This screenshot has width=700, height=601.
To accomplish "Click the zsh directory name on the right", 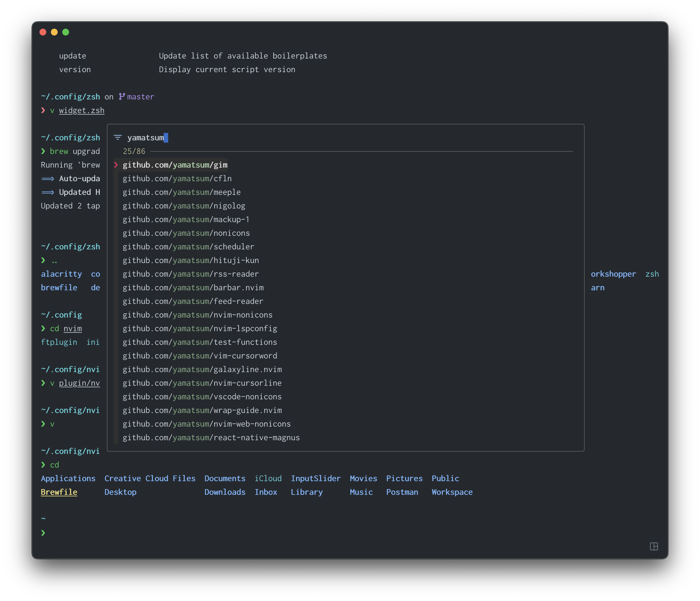I will [x=652, y=274].
